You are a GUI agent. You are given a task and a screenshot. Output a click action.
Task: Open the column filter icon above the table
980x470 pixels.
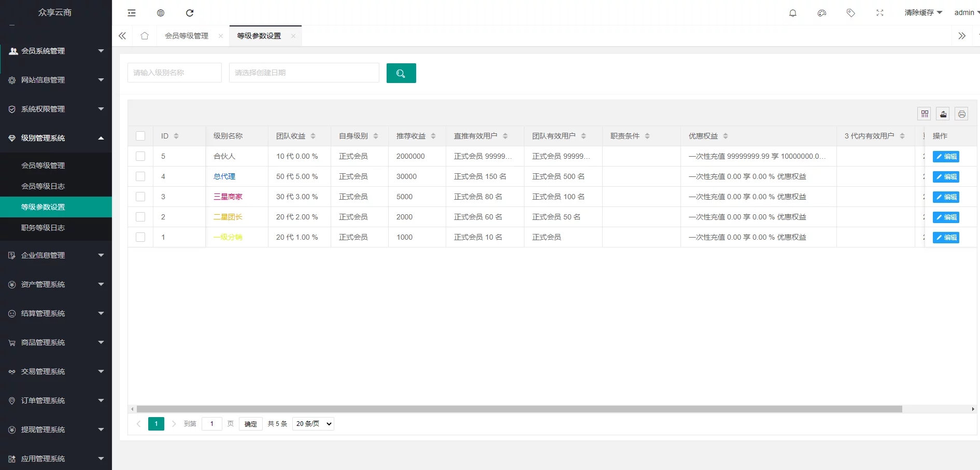click(x=925, y=114)
